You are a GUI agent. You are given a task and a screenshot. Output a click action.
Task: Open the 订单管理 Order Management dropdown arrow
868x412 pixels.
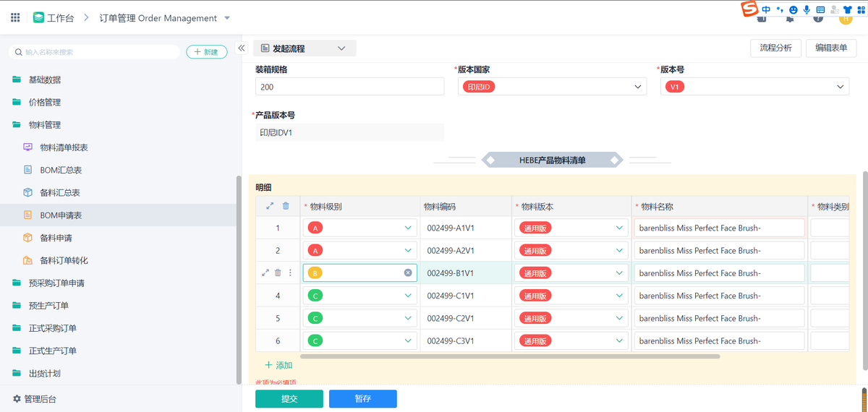(x=228, y=18)
